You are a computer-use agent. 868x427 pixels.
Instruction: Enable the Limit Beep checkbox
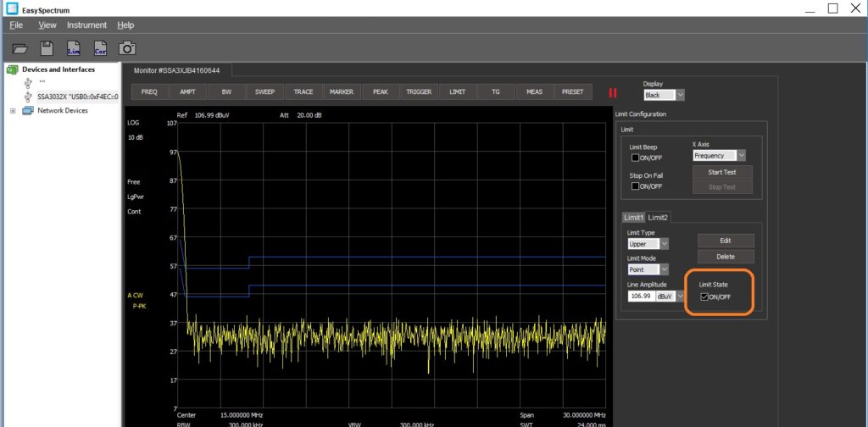[636, 158]
